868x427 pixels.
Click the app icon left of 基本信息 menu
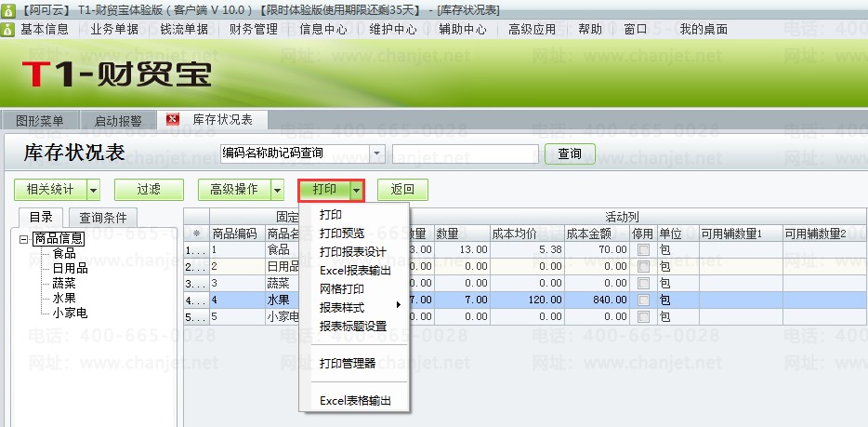pyautogui.click(x=7, y=30)
